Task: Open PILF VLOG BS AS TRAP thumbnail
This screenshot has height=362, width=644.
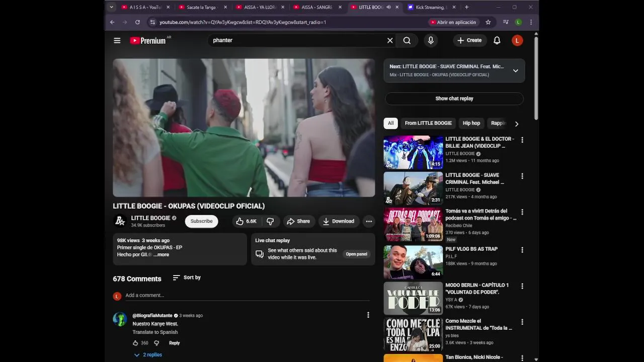Action: point(414,262)
